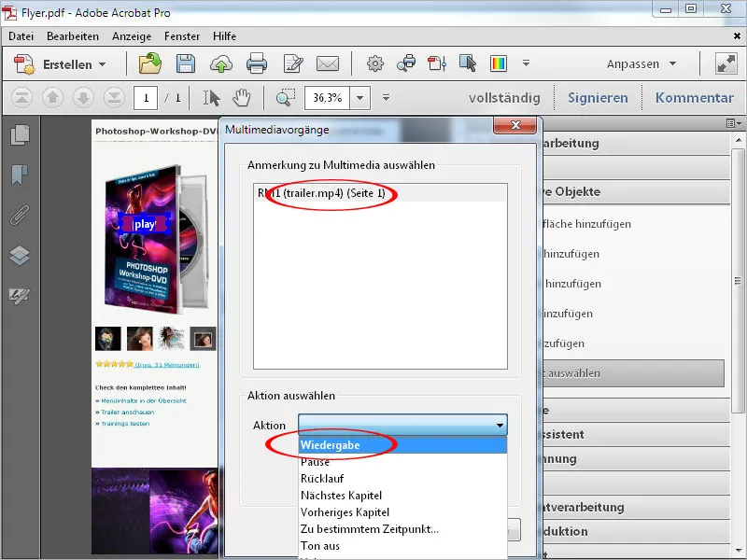Open the Hilfe menu

[224, 36]
